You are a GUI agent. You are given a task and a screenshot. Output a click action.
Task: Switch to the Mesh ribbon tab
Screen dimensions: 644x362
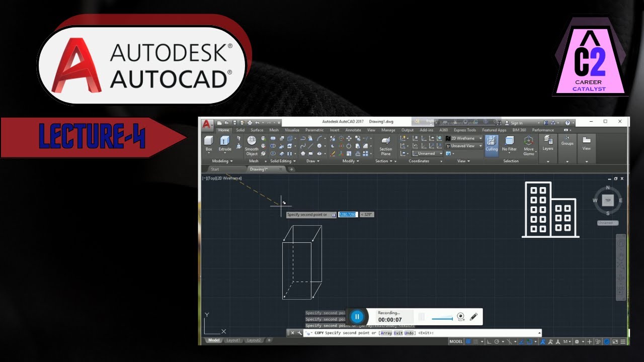(x=274, y=130)
